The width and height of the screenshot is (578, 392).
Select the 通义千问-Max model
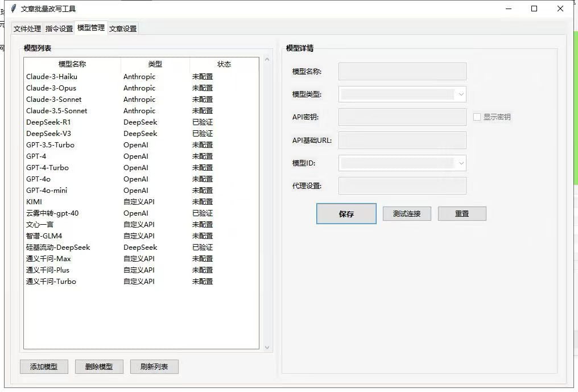pos(141,259)
